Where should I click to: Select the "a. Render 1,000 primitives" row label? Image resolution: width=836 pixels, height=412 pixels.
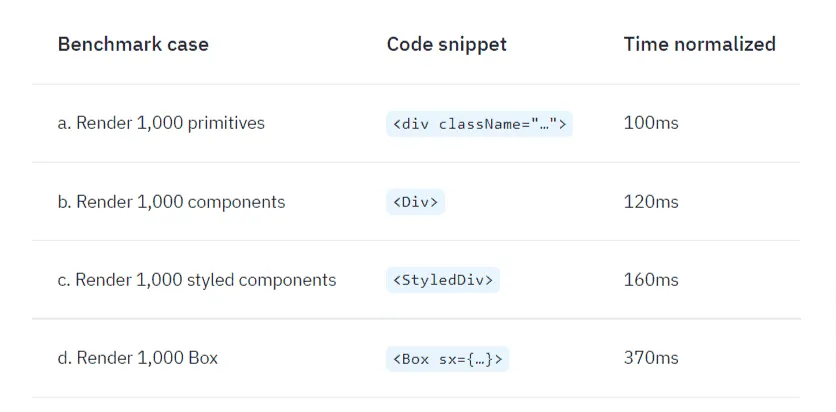click(161, 123)
